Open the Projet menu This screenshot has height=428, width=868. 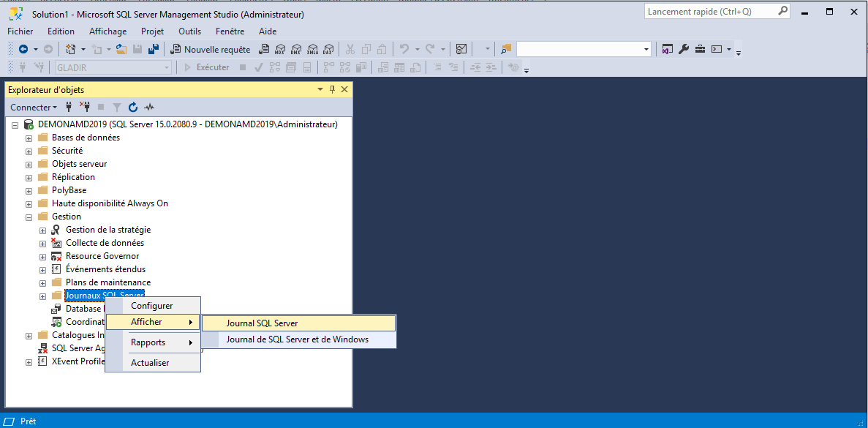[153, 31]
